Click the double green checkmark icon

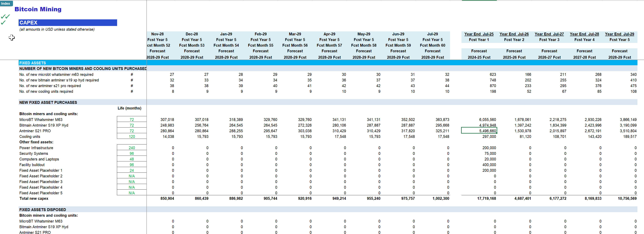(x=5, y=17)
